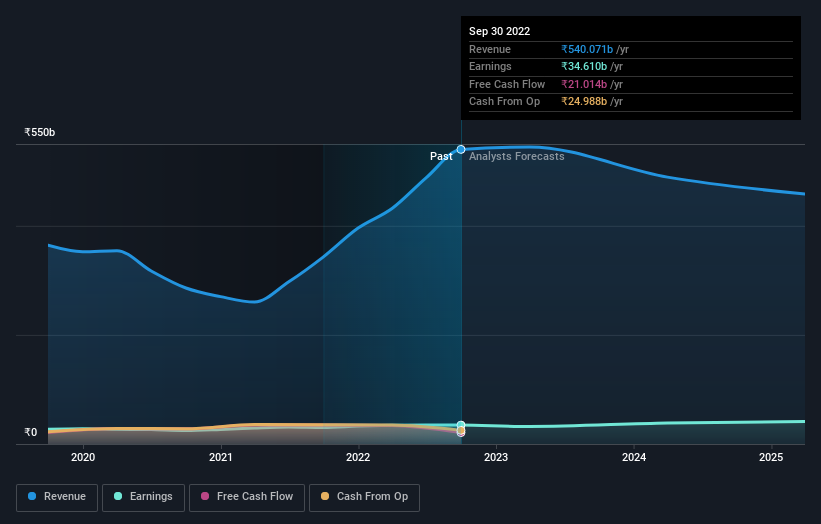
Task: Toggle the Revenue legend button
Action: click(57, 497)
